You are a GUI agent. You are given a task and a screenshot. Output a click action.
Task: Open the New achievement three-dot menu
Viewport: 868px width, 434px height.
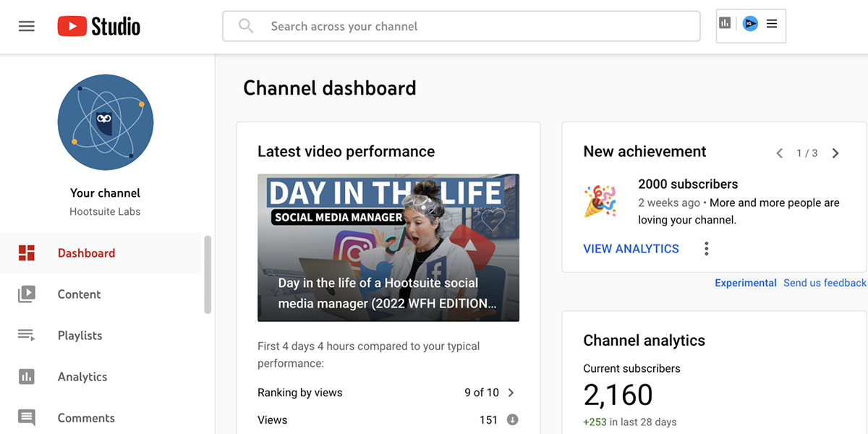(707, 249)
